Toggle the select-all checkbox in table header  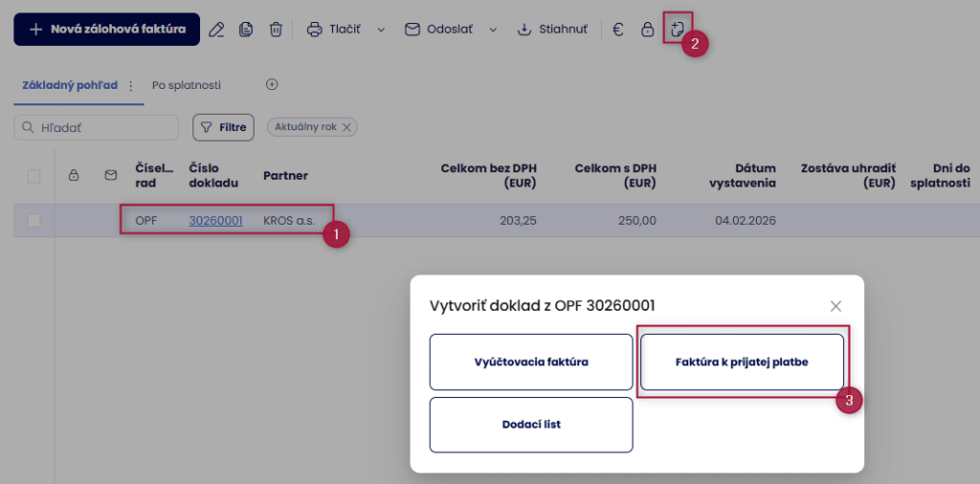(x=34, y=176)
